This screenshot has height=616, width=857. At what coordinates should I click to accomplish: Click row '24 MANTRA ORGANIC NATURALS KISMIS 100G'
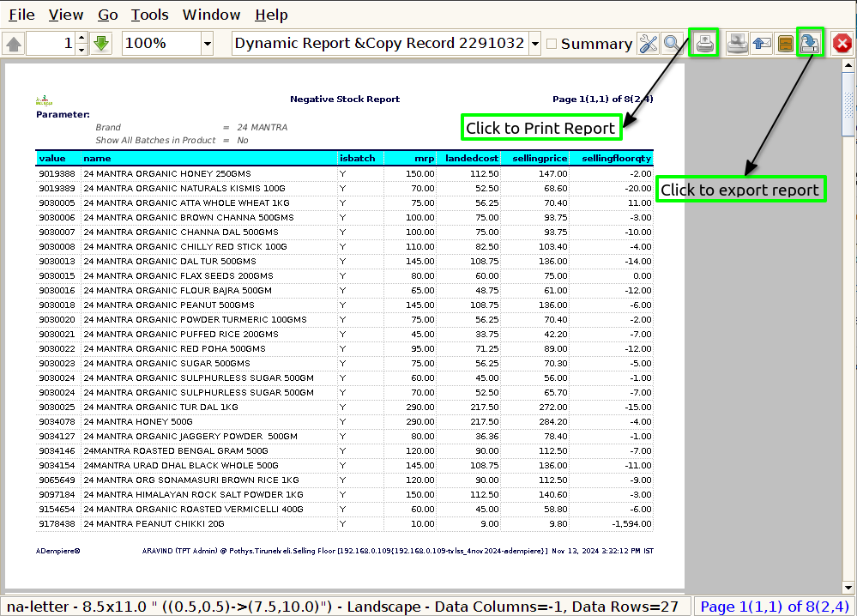(x=344, y=189)
